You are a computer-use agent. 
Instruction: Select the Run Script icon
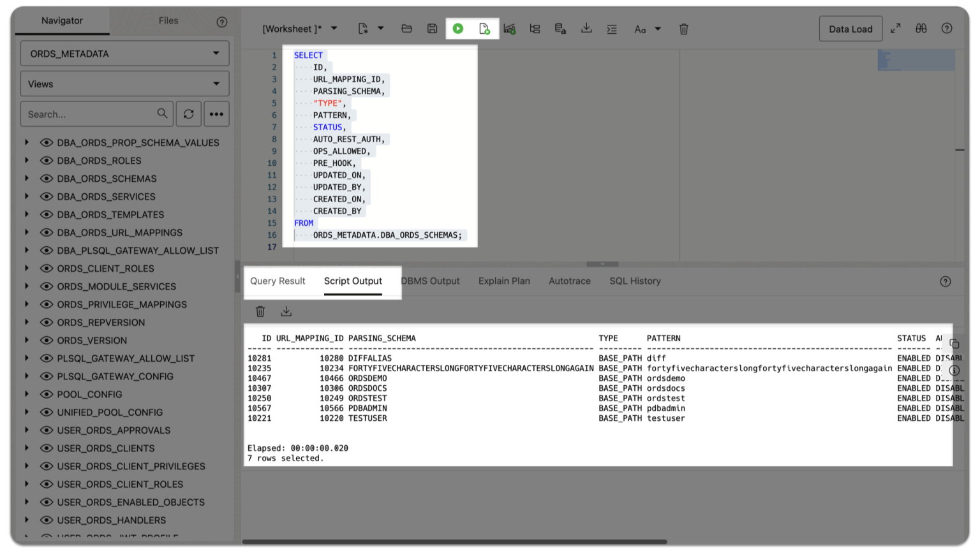tap(484, 28)
